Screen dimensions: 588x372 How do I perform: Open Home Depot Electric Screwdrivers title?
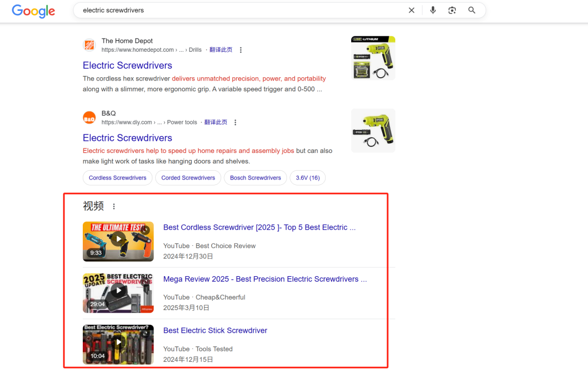click(127, 65)
